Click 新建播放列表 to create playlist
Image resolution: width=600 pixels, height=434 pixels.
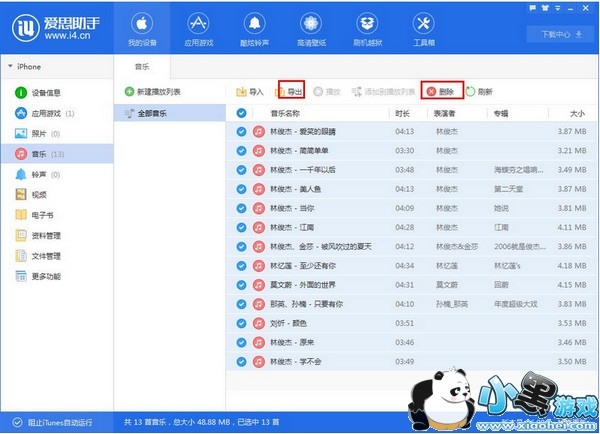(153, 92)
